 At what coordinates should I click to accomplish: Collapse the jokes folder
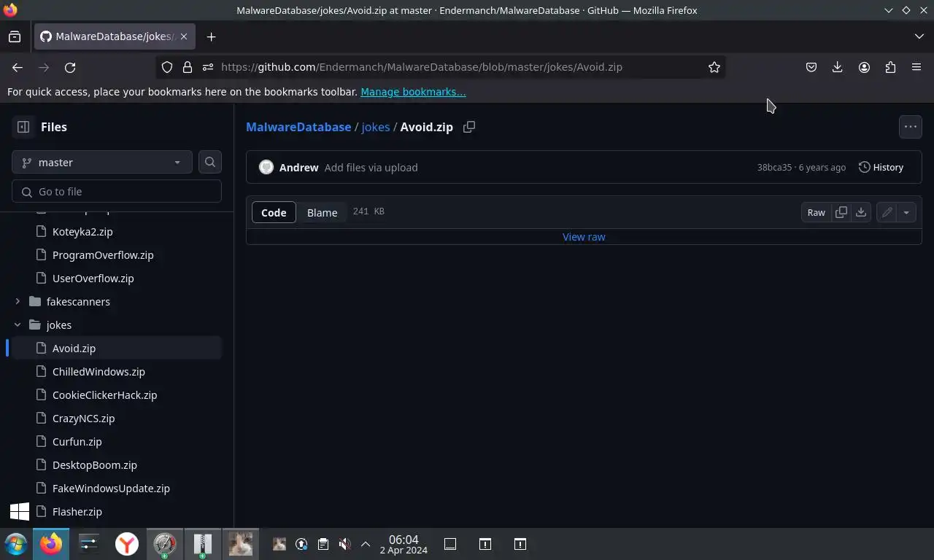[x=18, y=324]
